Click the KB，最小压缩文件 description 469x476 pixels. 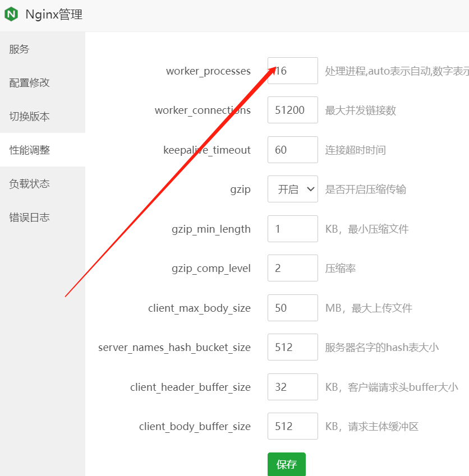pos(367,229)
